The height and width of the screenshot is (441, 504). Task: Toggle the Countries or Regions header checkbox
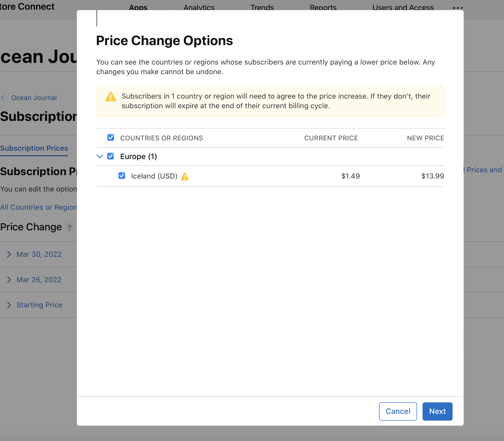tap(110, 137)
